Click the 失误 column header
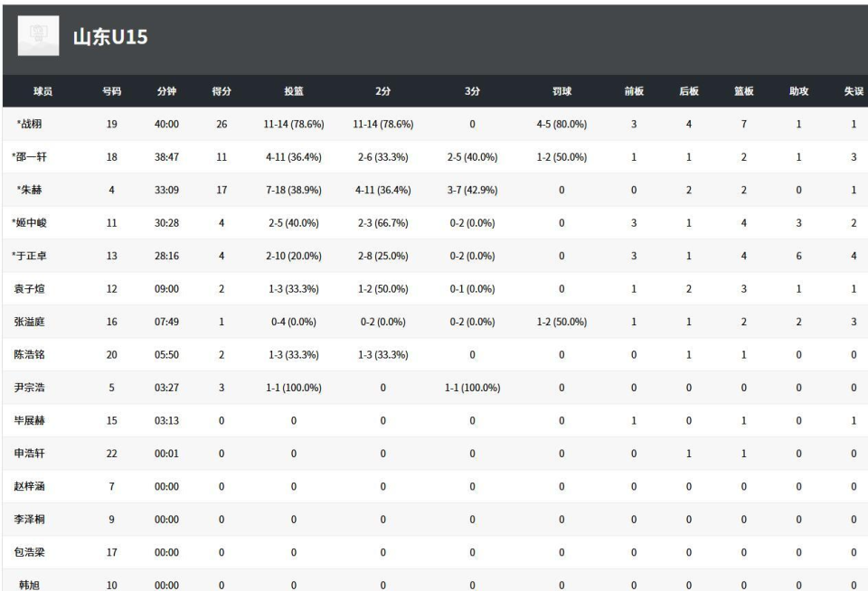 click(x=853, y=90)
